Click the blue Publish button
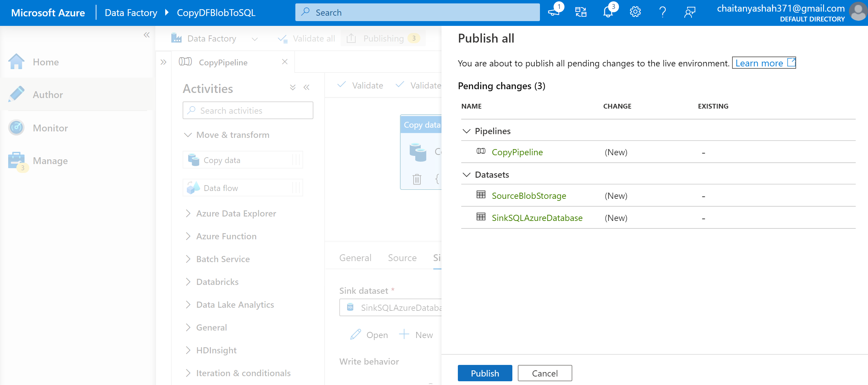The width and height of the screenshot is (868, 385). [485, 373]
